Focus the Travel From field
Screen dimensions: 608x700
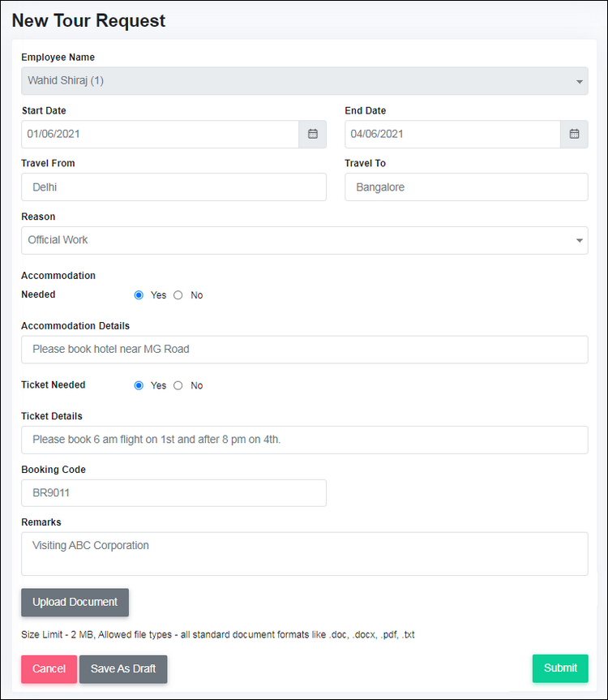point(174,187)
